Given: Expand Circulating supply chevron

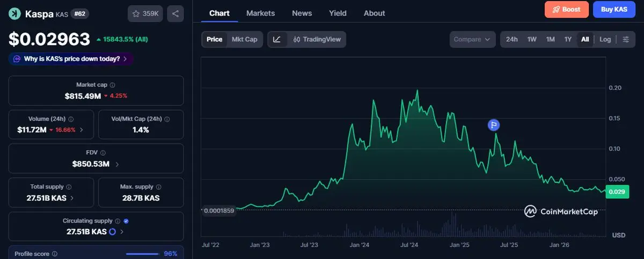Looking at the screenshot, I should pos(122,232).
